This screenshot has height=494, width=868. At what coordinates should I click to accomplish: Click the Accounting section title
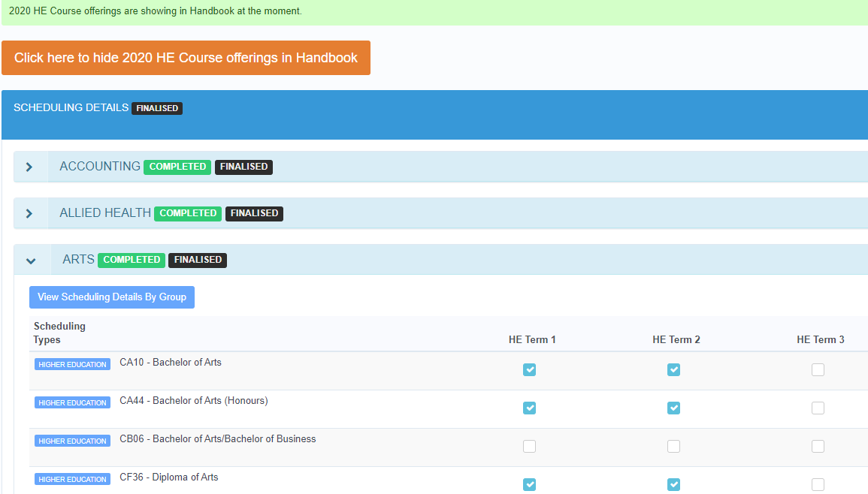[100, 167]
